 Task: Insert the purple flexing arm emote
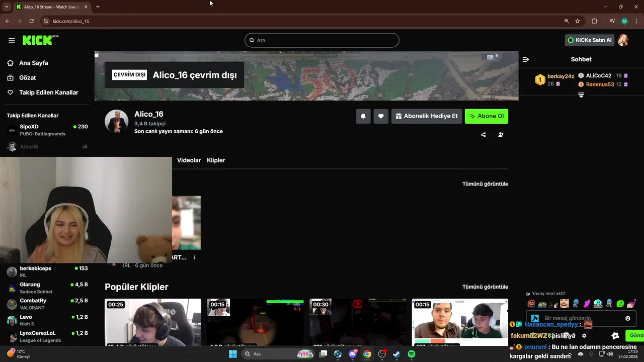pos(587,304)
